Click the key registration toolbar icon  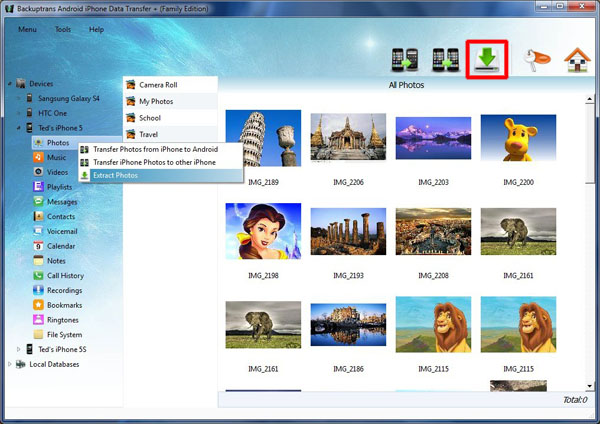536,60
